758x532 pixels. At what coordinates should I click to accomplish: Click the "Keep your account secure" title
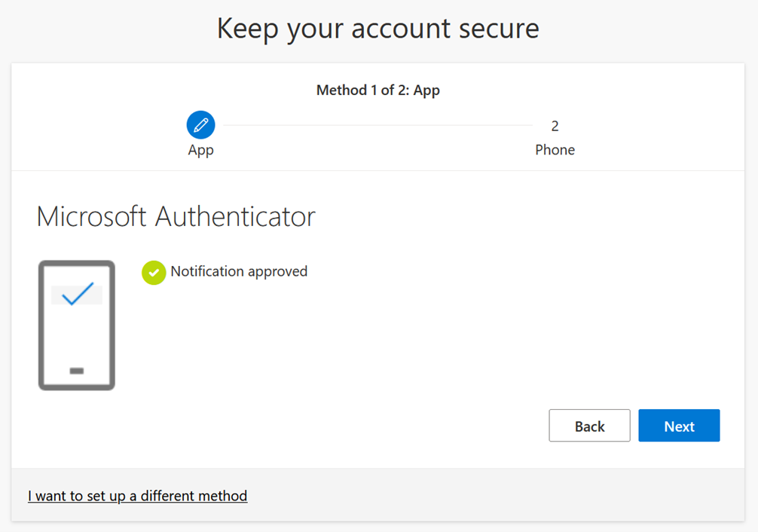[x=378, y=29]
